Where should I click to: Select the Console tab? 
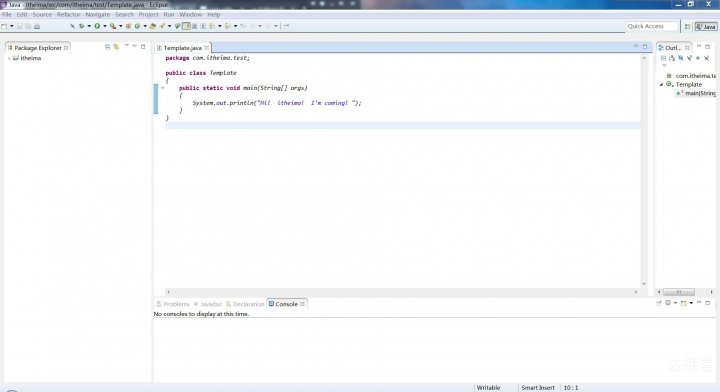(287, 304)
